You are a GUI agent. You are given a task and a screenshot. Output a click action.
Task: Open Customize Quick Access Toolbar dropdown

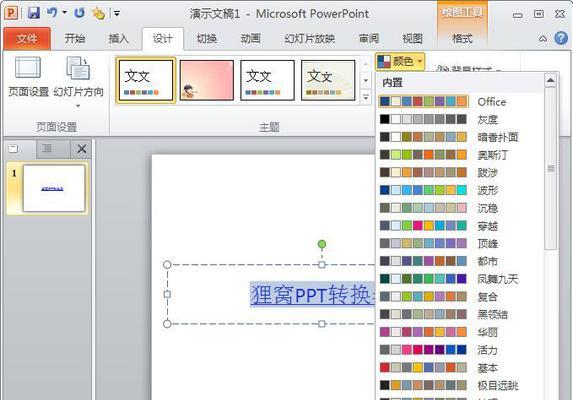click(117, 14)
